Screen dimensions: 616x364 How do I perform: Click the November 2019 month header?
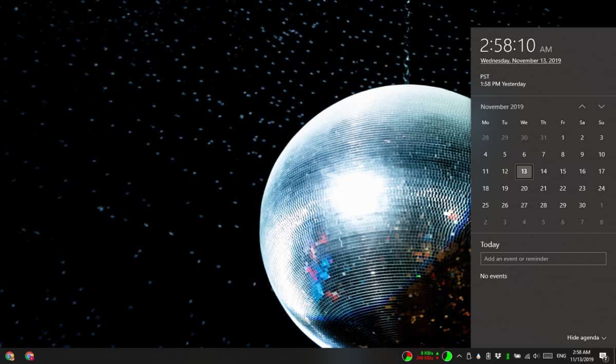[x=502, y=107]
